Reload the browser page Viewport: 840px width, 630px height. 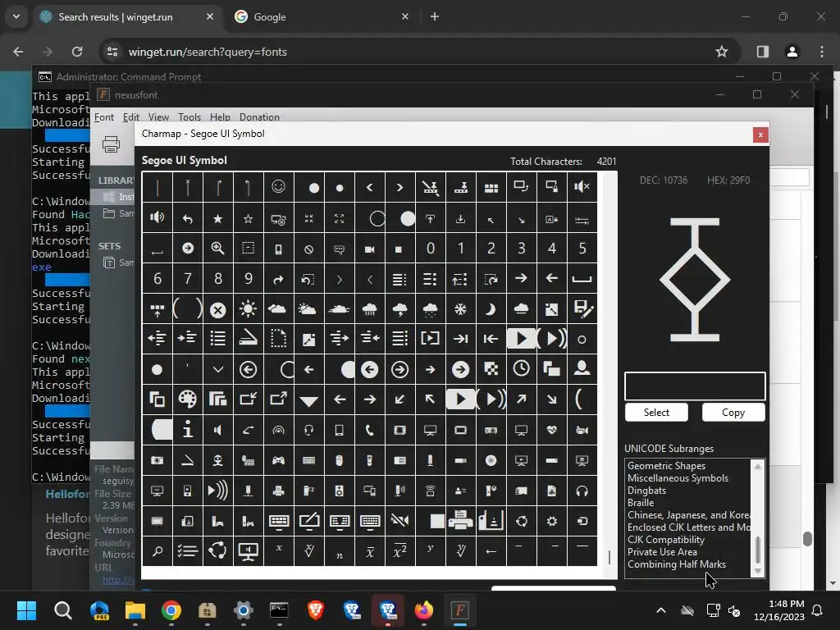pos(77,52)
